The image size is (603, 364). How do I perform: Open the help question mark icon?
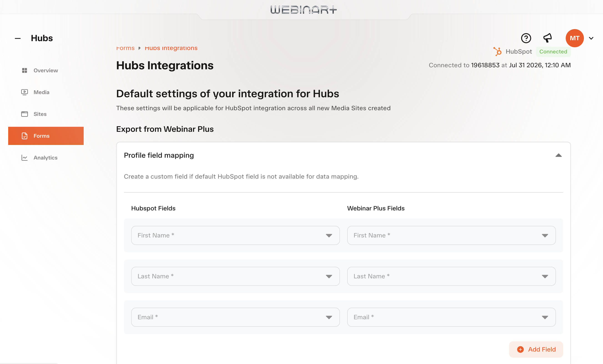point(526,38)
